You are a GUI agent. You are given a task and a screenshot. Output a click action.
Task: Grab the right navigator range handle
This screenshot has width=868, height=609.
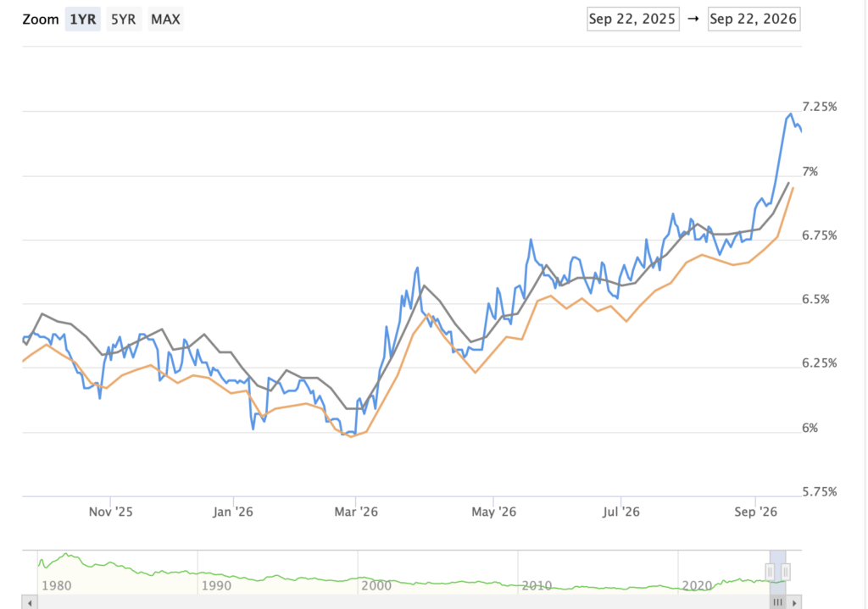[x=786, y=572]
